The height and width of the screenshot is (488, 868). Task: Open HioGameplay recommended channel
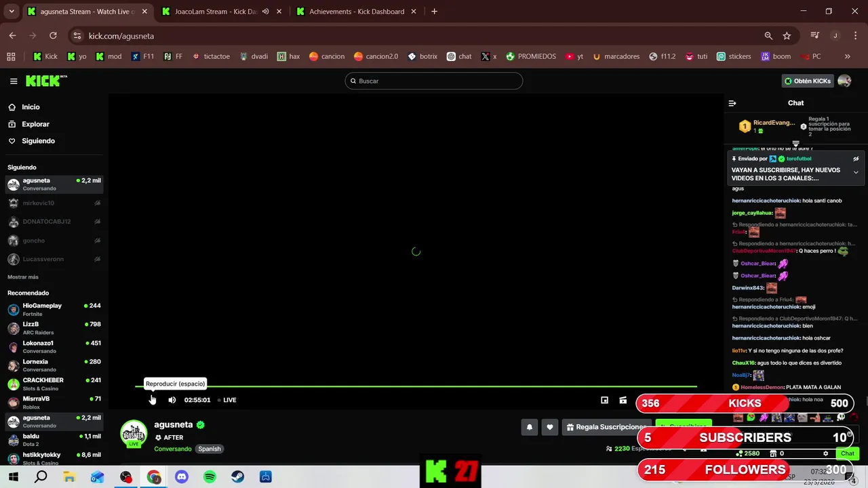tap(54, 309)
